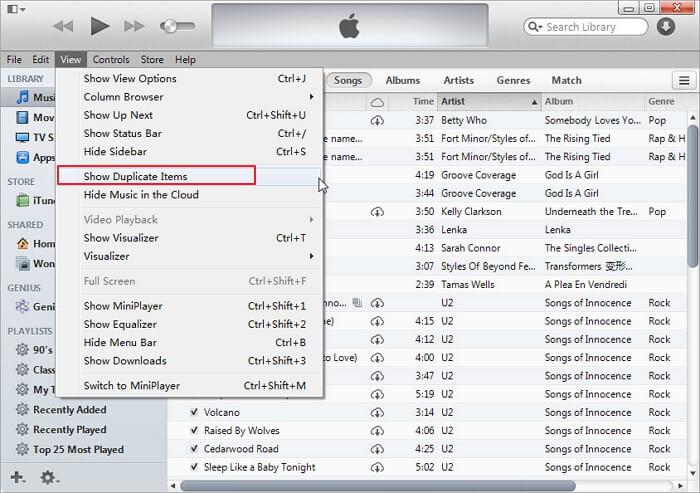Click the Play button

(100, 26)
